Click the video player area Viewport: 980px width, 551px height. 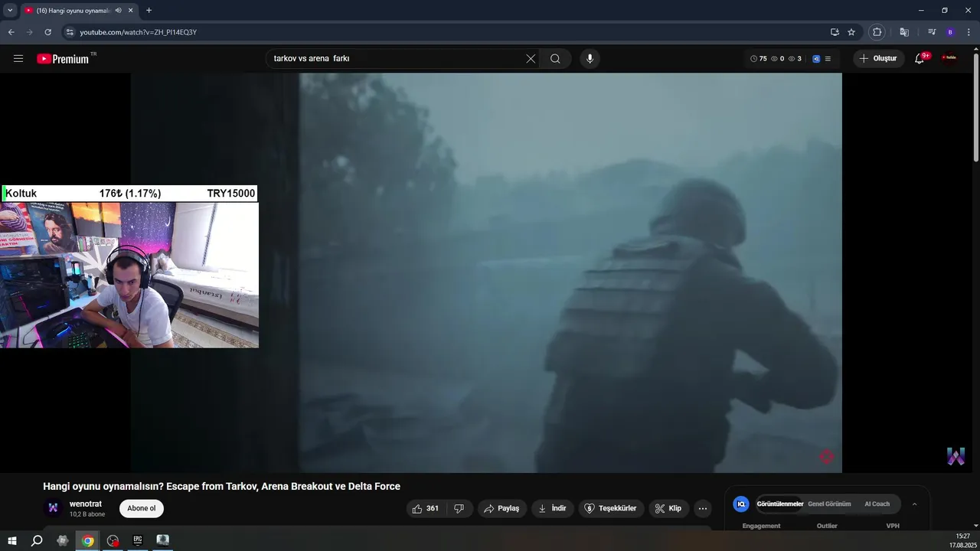pos(486,272)
